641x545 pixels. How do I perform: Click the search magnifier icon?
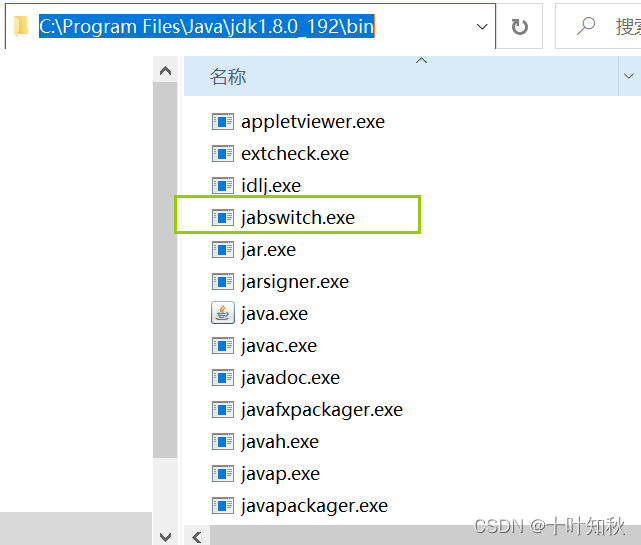click(585, 26)
